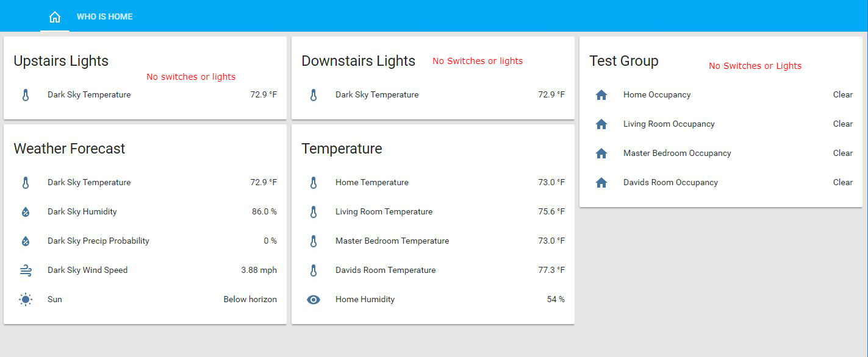The height and width of the screenshot is (357, 868).
Task: Click the Dark Sky Wind Speed wind icon
Action: 26,270
